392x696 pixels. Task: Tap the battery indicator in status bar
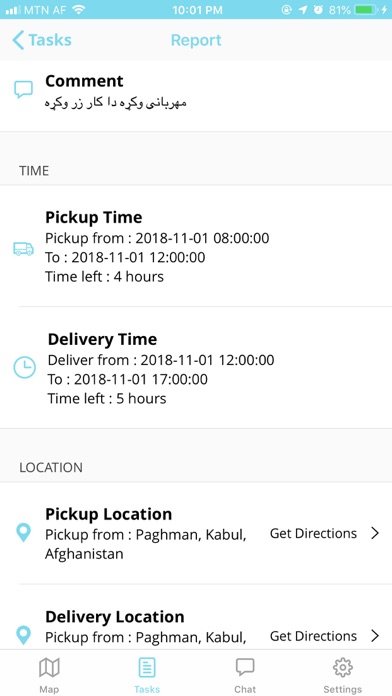367,9
